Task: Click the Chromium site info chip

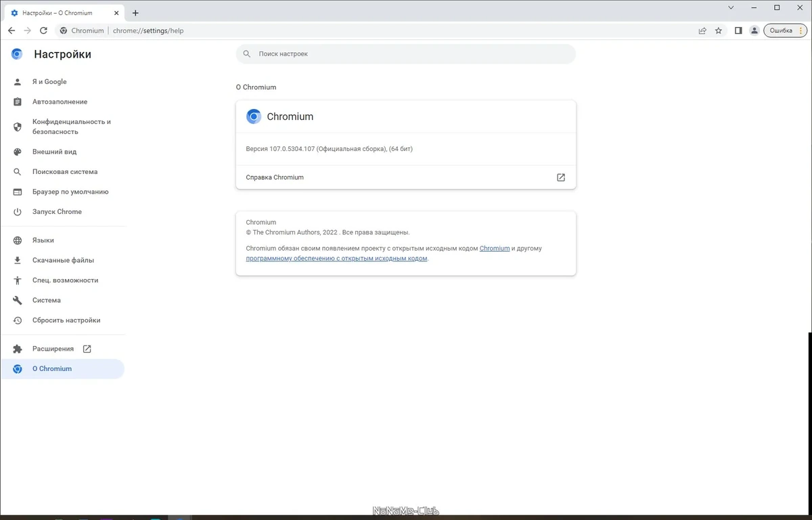Action: (82, 30)
